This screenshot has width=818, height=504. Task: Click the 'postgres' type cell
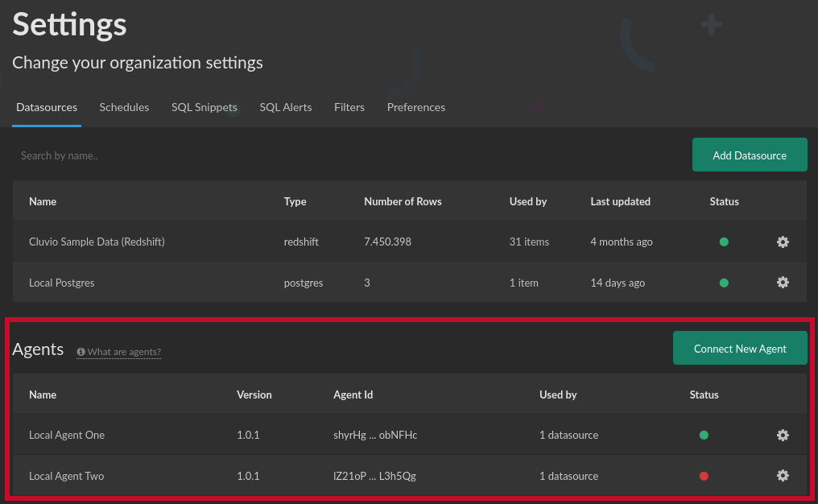(x=303, y=283)
